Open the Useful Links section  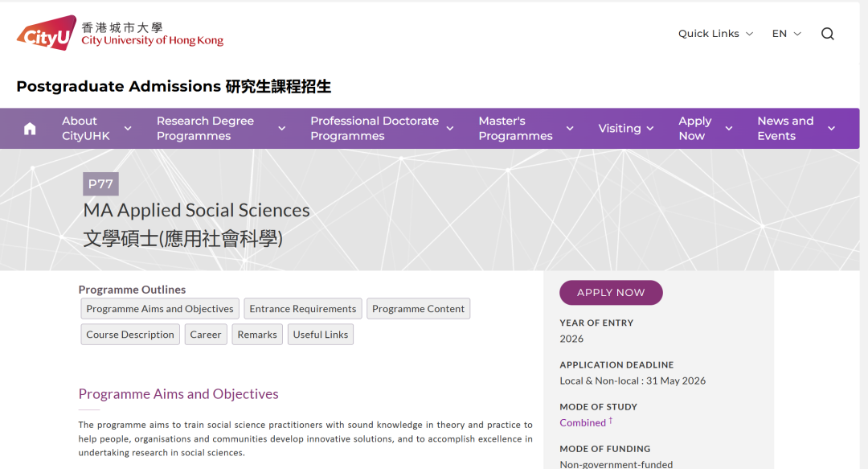tap(321, 334)
